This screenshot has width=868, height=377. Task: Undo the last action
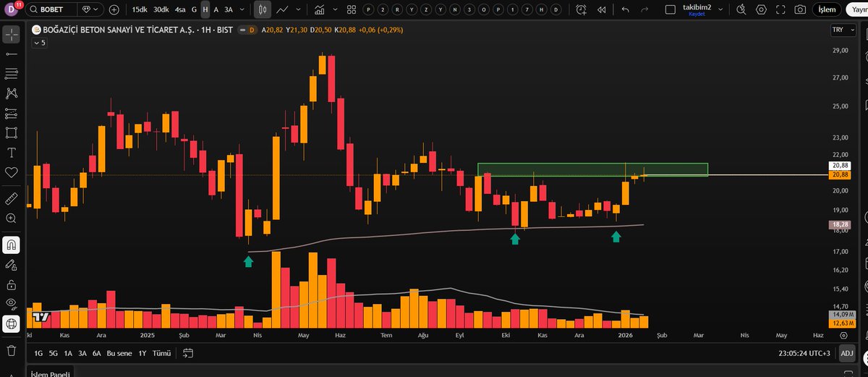click(x=625, y=9)
